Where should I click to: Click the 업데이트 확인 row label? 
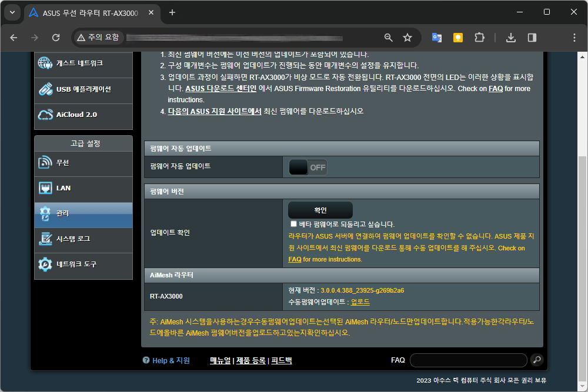(170, 233)
